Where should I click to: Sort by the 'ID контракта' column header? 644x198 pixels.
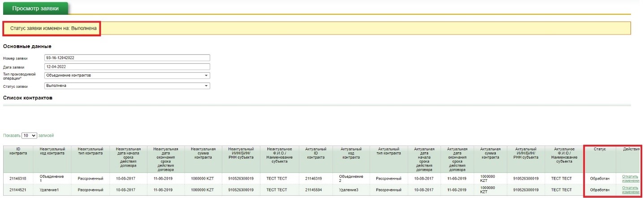point(18,151)
